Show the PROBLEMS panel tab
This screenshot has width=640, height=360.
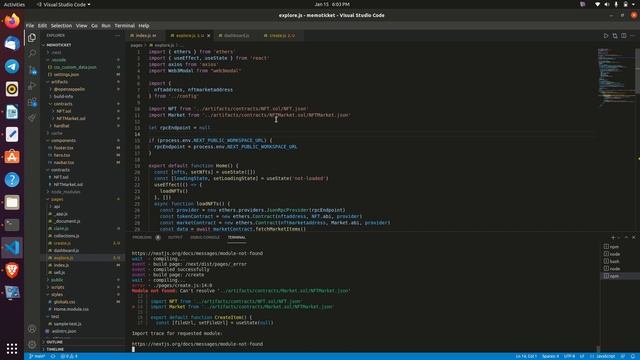(142, 237)
